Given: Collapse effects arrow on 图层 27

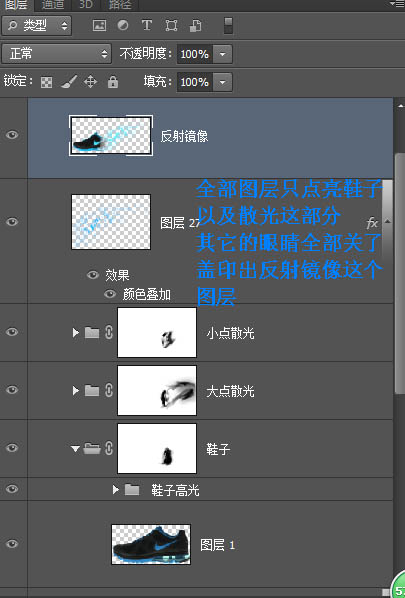Looking at the screenshot, I should 388,221.
